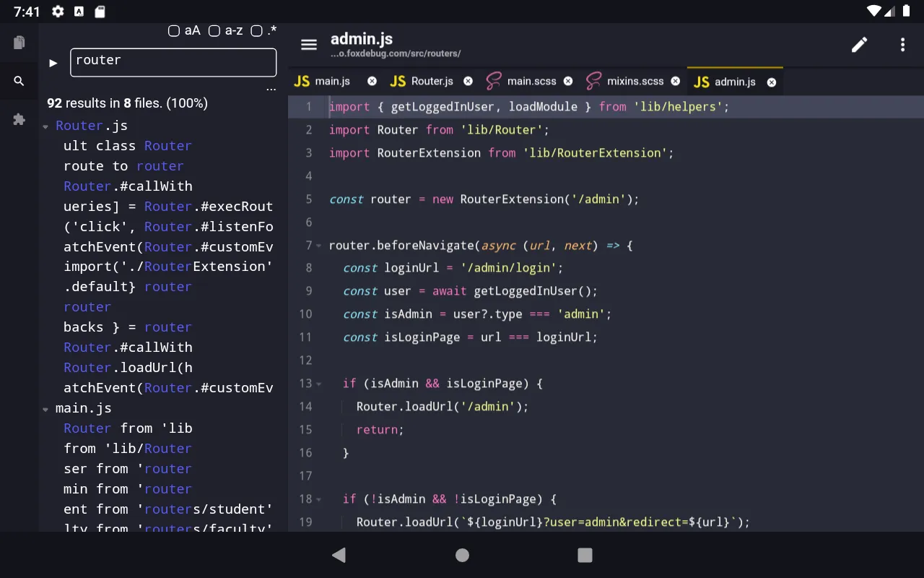This screenshot has width=924, height=578.
Task: Focus the search field containing router
Action: pos(173,63)
